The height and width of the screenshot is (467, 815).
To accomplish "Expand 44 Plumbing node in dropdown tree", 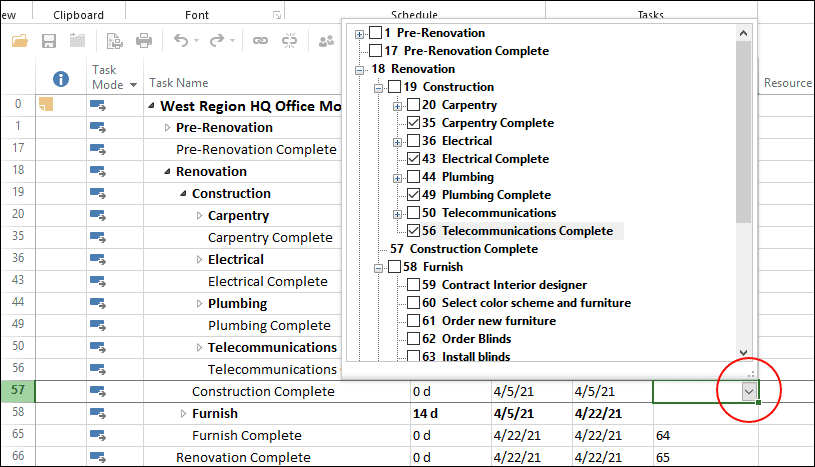I will tap(398, 178).
